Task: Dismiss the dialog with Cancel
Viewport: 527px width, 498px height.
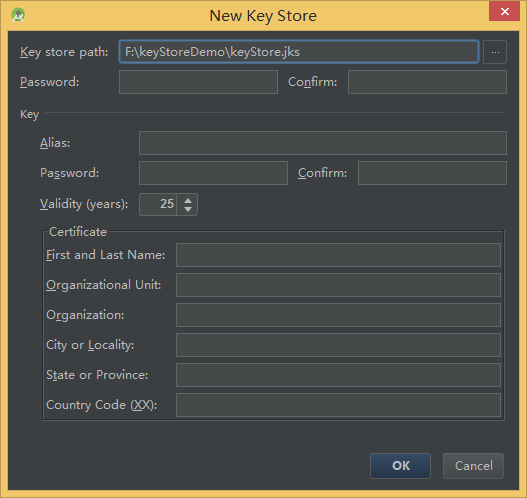Action: (x=473, y=466)
